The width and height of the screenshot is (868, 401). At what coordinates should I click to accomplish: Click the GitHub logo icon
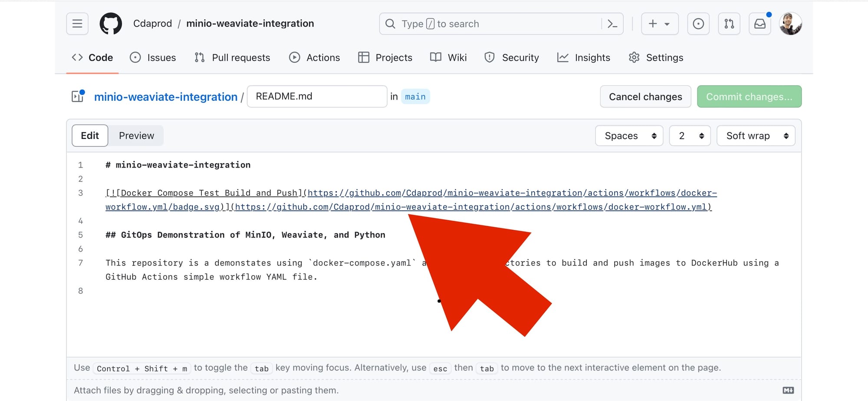111,23
